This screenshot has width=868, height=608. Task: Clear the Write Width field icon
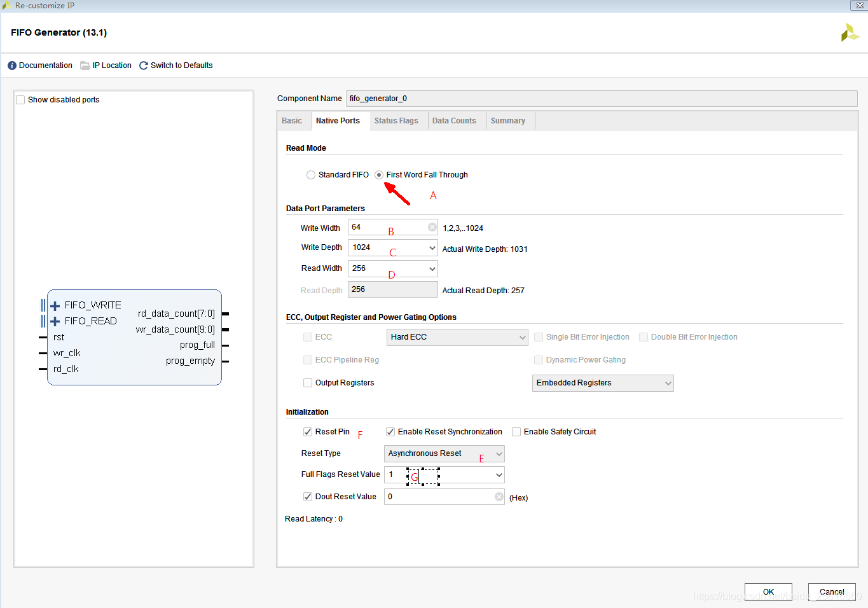click(x=432, y=227)
